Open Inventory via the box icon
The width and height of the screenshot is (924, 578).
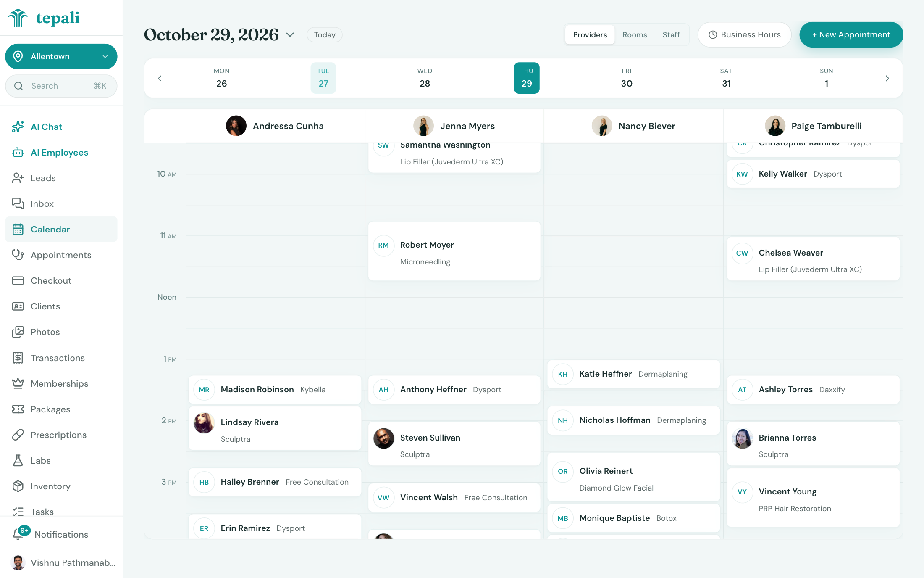18,486
